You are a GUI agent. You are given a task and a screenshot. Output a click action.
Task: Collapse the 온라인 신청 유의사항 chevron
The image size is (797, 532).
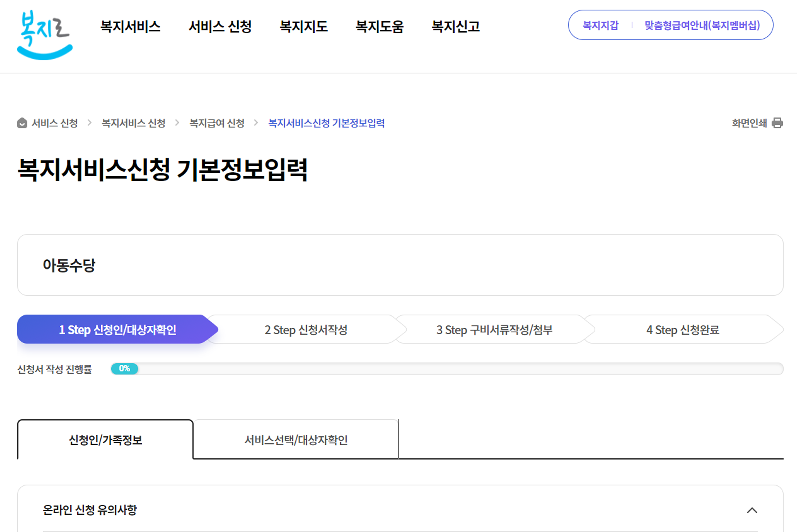[752, 510]
